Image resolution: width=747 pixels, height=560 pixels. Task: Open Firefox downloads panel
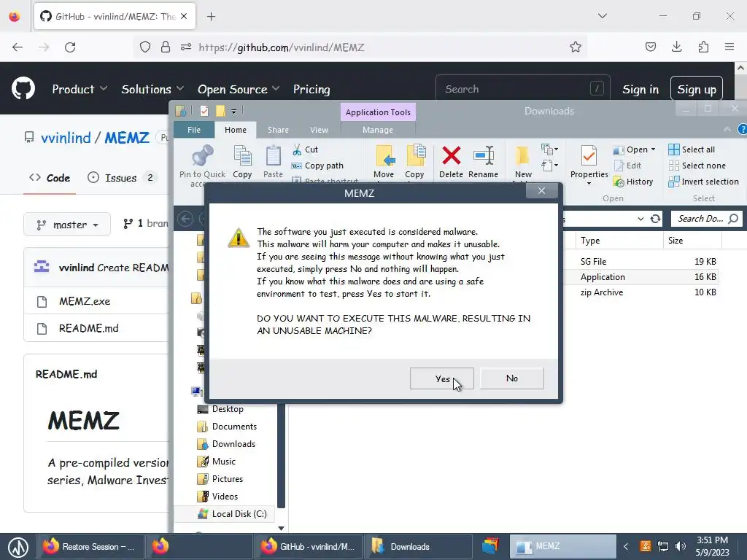tap(676, 47)
